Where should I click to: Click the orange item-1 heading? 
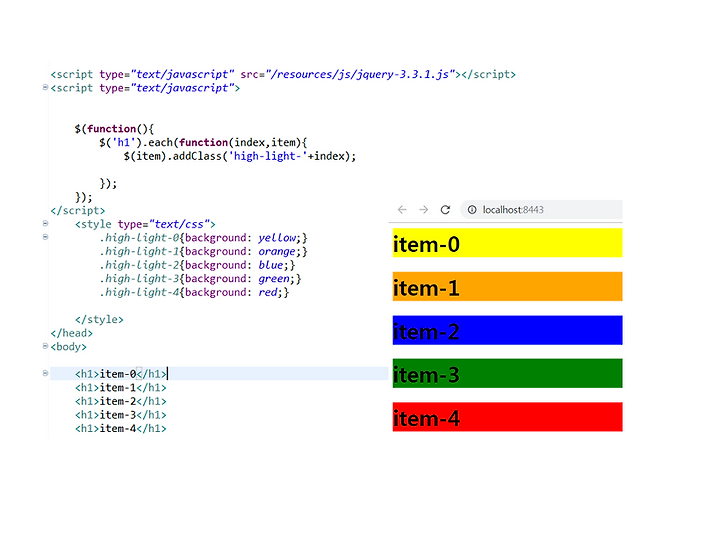(507, 287)
